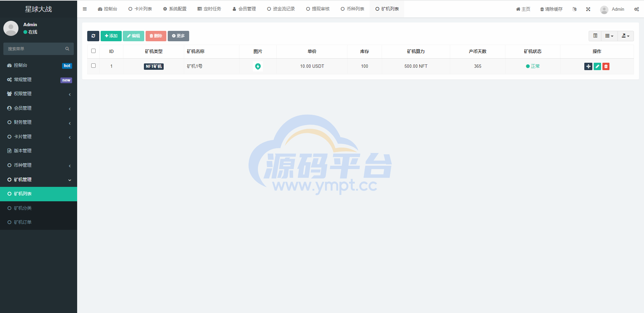Image resolution: width=644 pixels, height=313 pixels.
Task: Open 矿机分类 in the sidebar submenu
Action: (x=39, y=208)
